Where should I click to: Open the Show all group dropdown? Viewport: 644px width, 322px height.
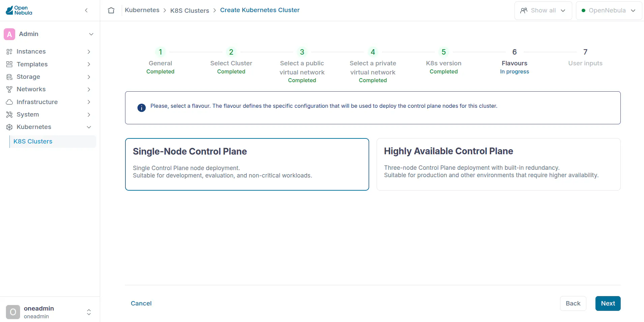pos(543,10)
